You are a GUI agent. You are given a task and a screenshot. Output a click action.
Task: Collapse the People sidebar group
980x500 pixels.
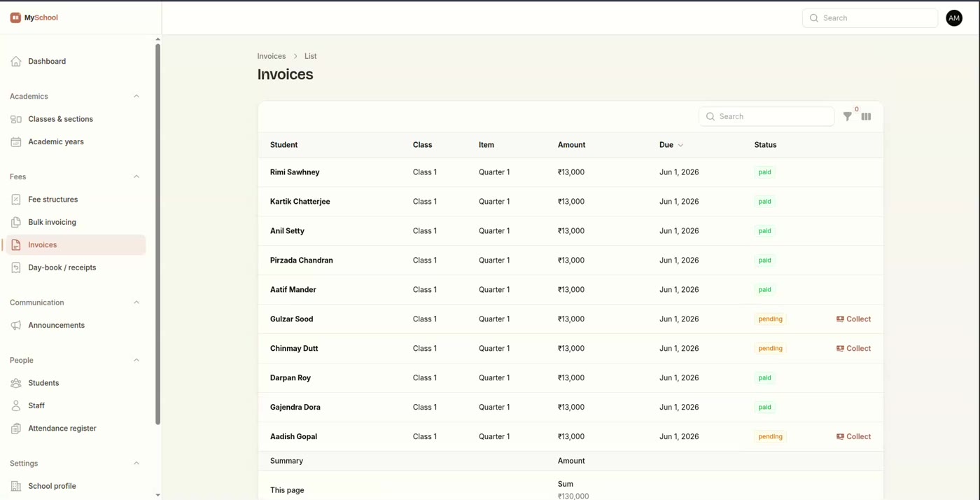tap(136, 361)
